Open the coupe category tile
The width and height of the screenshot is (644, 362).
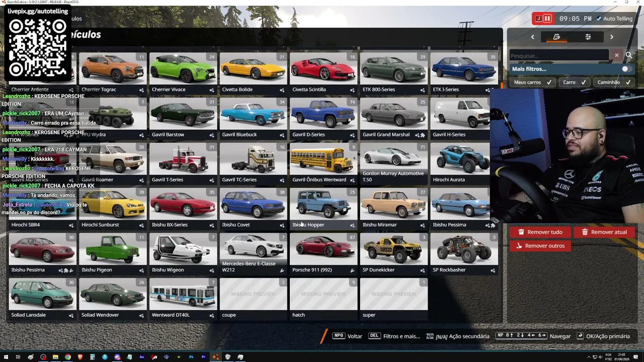(x=254, y=299)
